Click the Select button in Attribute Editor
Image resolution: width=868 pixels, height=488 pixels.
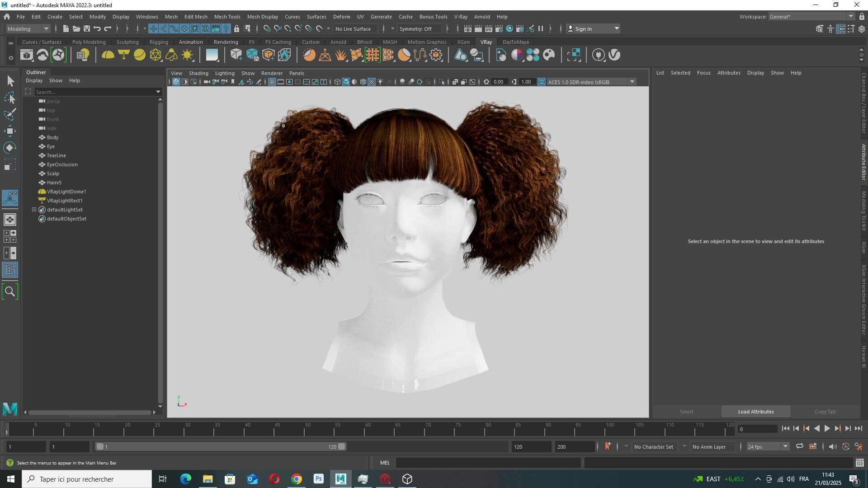pyautogui.click(x=686, y=412)
